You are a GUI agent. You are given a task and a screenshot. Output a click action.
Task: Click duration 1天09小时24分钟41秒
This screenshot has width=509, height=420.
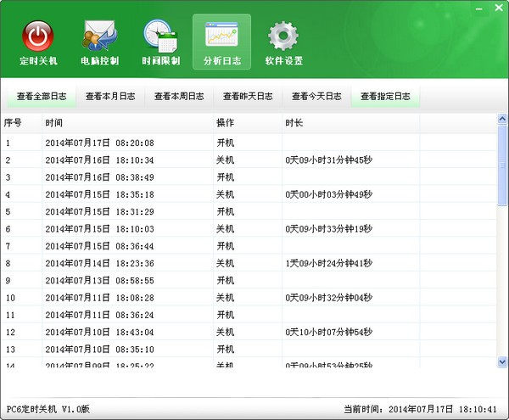pos(329,263)
